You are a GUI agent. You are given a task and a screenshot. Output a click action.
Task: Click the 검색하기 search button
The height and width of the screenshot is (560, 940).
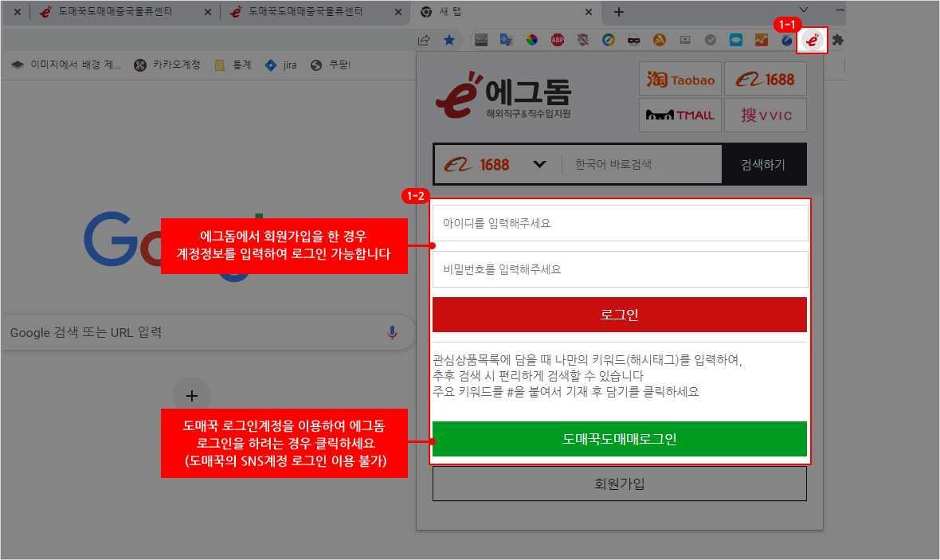(763, 165)
